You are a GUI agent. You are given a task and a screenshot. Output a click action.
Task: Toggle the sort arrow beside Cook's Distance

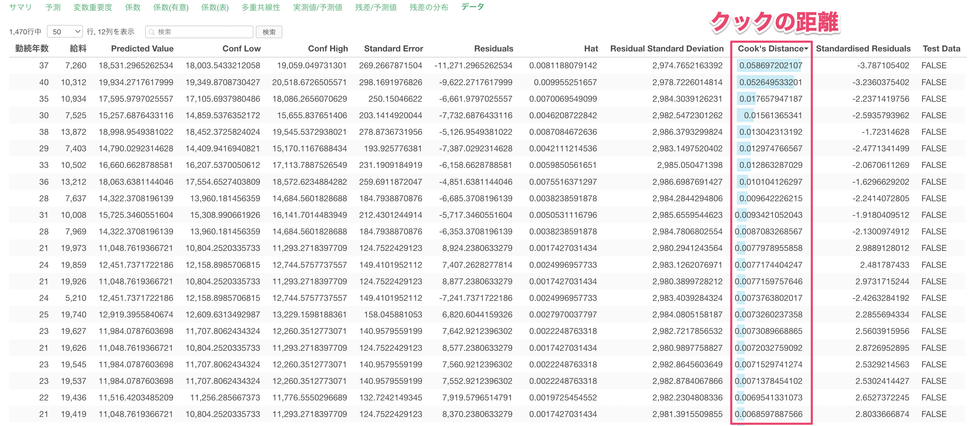coord(806,49)
